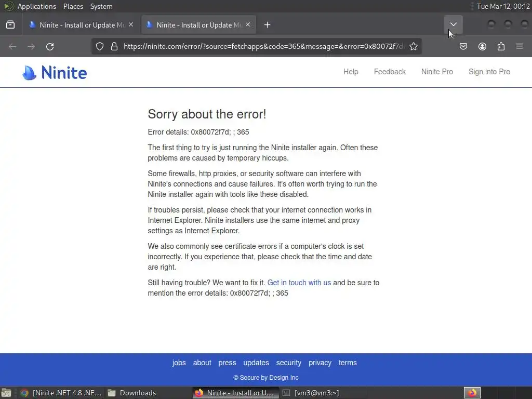Click the forward navigation arrow
The image size is (532, 399).
tap(31, 46)
